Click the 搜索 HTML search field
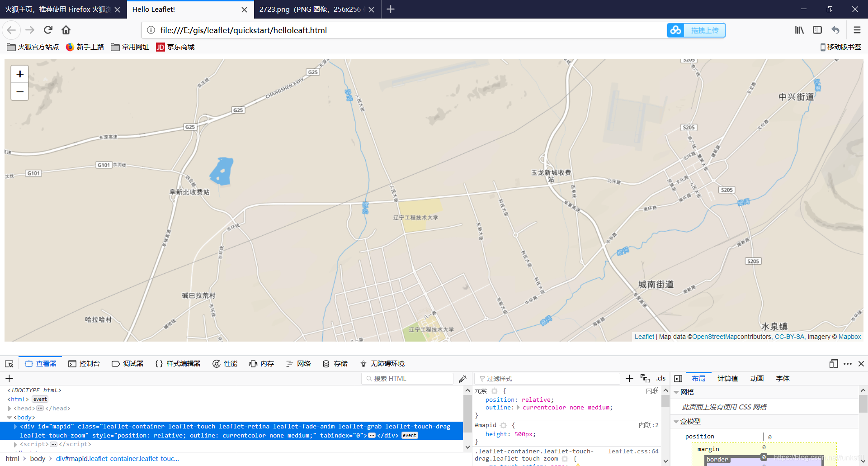Image resolution: width=868 pixels, height=466 pixels. [x=407, y=378]
